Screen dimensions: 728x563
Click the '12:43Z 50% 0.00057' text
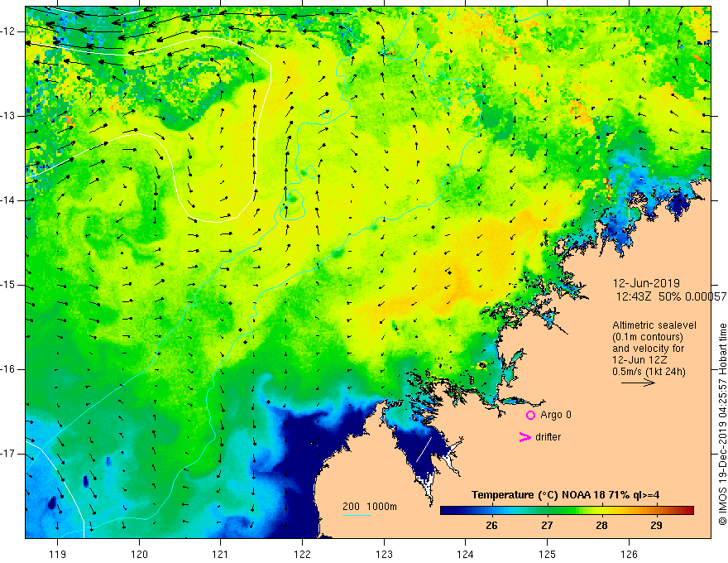pos(670,296)
